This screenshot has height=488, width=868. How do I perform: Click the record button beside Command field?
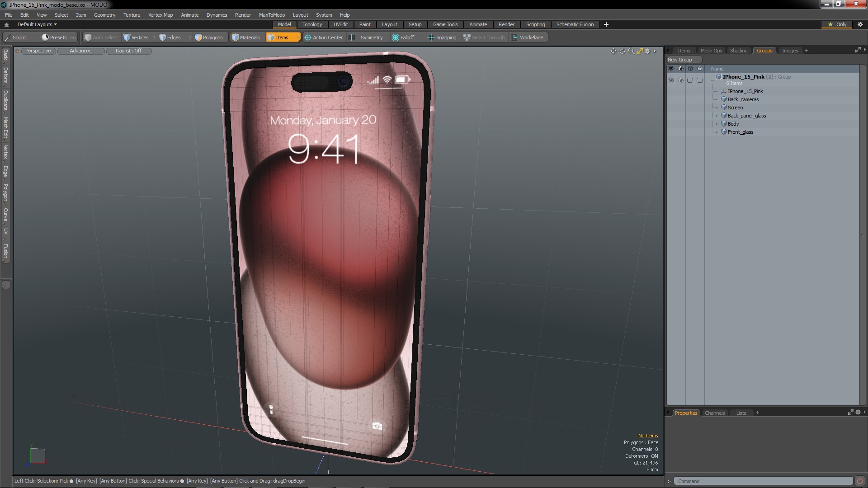860,481
